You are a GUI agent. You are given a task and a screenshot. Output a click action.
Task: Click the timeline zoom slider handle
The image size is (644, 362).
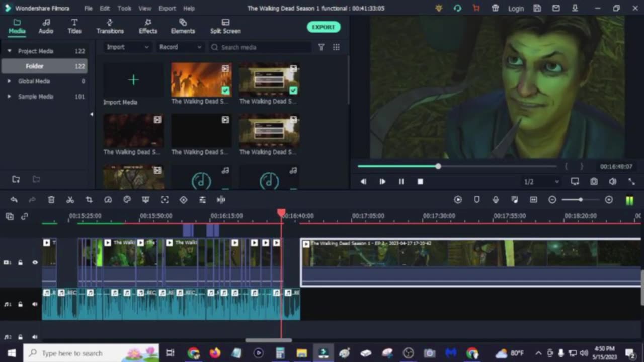coord(580,200)
